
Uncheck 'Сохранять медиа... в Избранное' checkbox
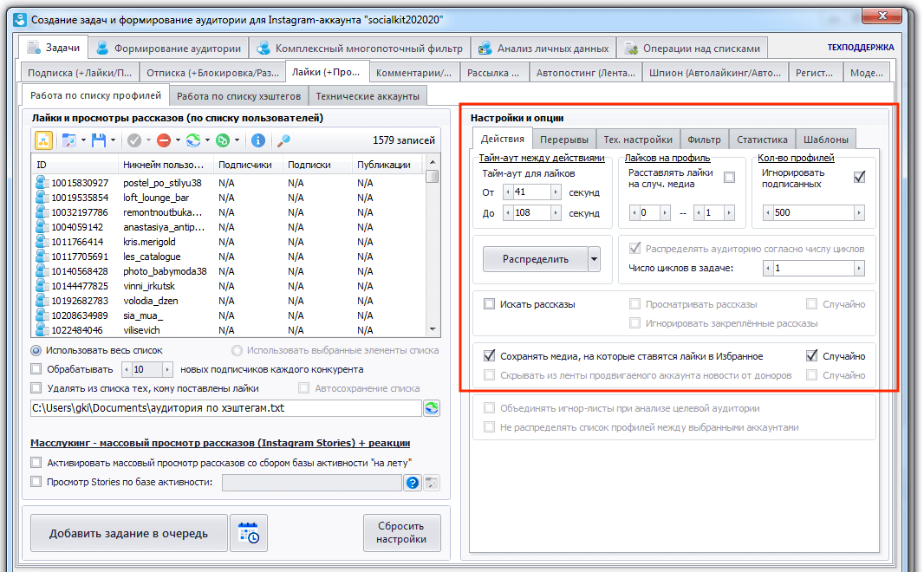pyautogui.click(x=489, y=356)
